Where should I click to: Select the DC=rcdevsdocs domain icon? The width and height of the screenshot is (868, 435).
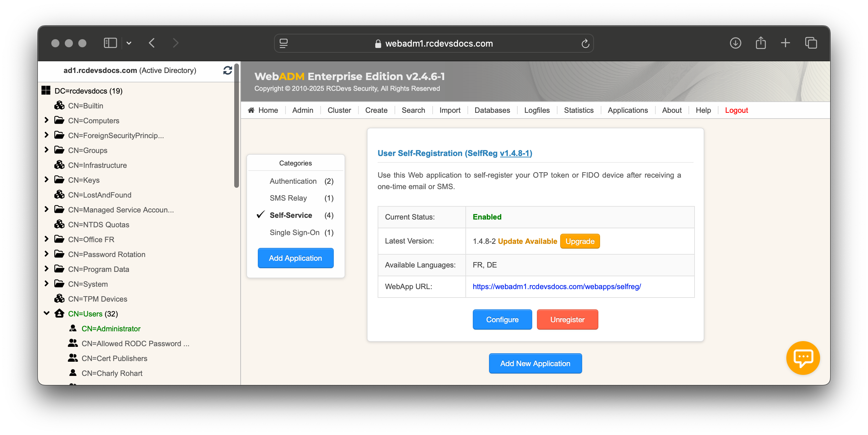[x=46, y=91]
